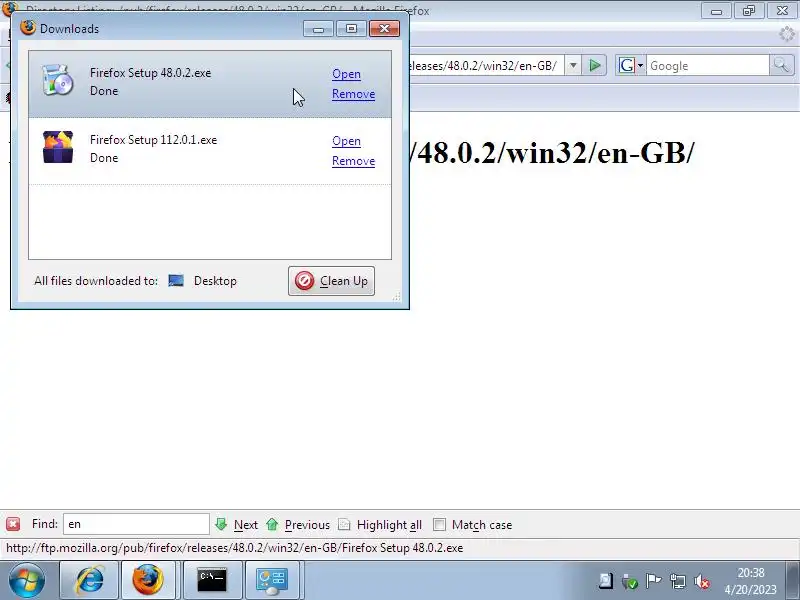Click the network tray icon
Screen dimensions: 800x600
(678, 581)
